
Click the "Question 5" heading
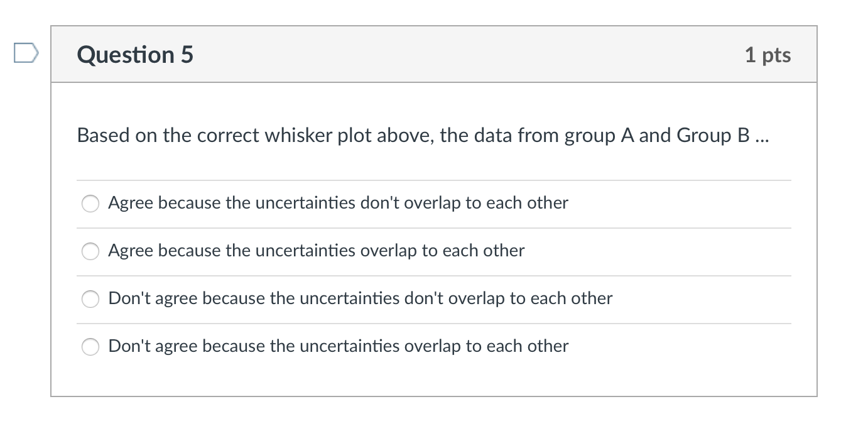[135, 55]
